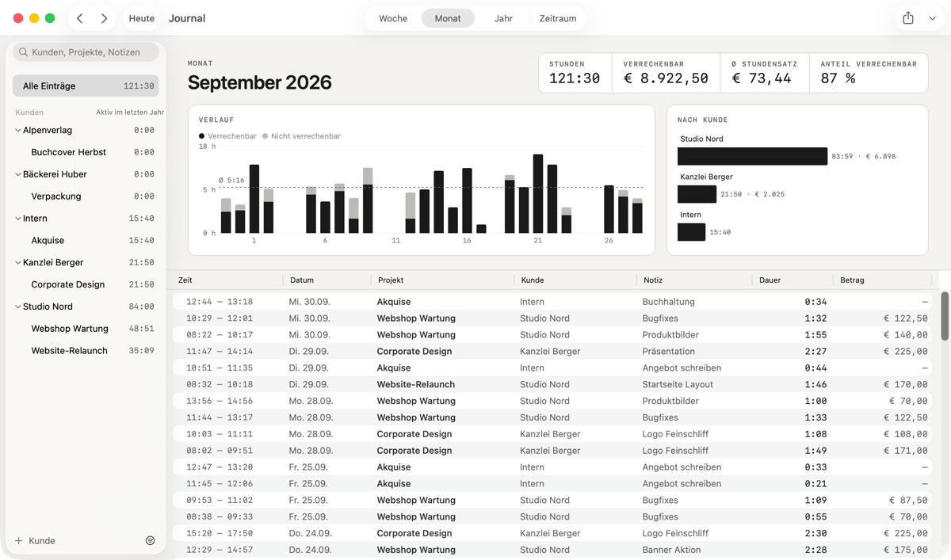951x560 pixels.
Task: Open the share icon in toolbar
Action: click(x=908, y=18)
